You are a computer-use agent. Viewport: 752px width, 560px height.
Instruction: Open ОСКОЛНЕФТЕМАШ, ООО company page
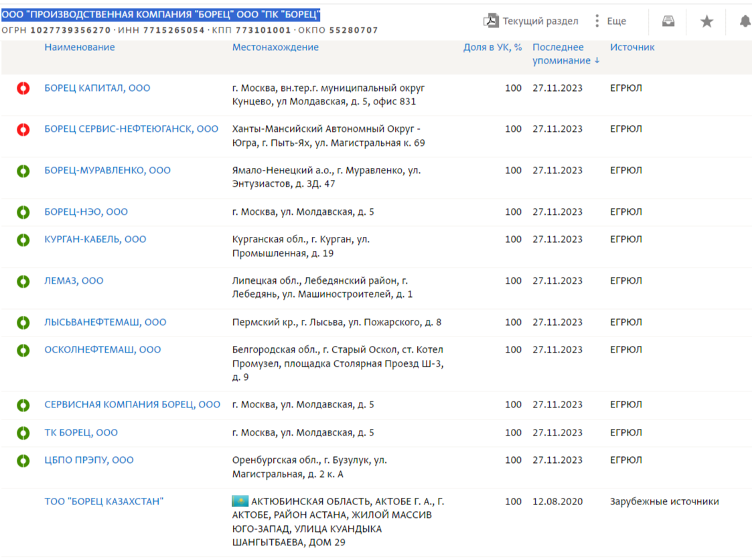(x=102, y=350)
